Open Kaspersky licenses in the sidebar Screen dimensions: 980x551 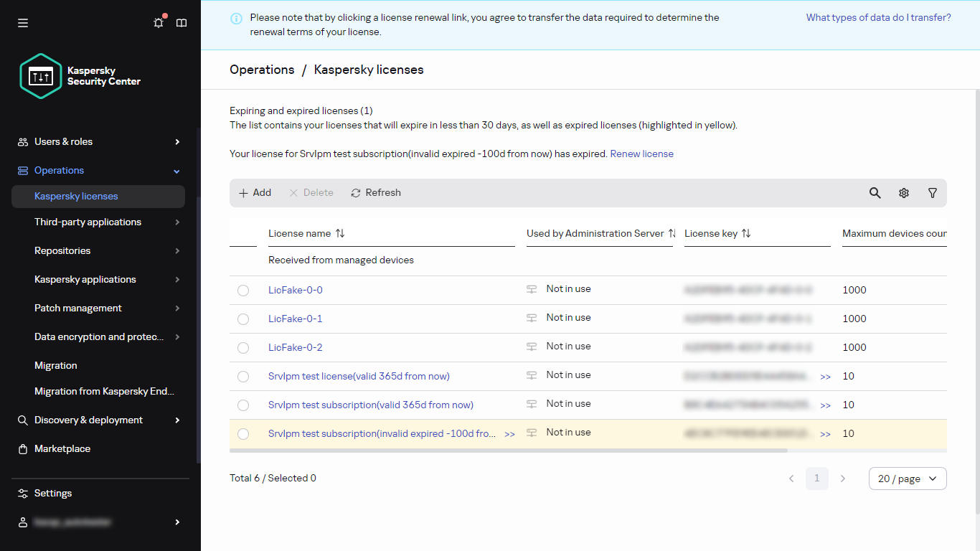pyautogui.click(x=75, y=196)
